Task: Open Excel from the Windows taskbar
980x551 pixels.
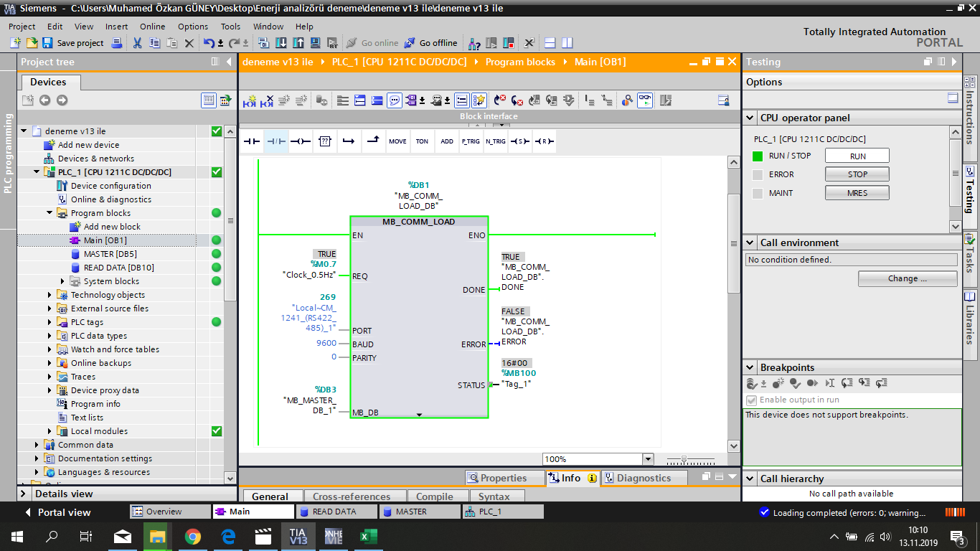Action: tap(368, 536)
